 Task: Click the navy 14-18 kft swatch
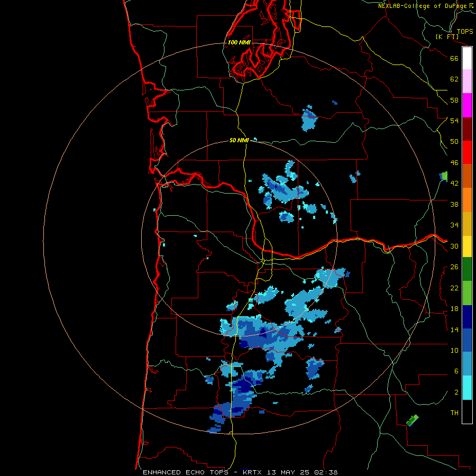tap(467, 317)
